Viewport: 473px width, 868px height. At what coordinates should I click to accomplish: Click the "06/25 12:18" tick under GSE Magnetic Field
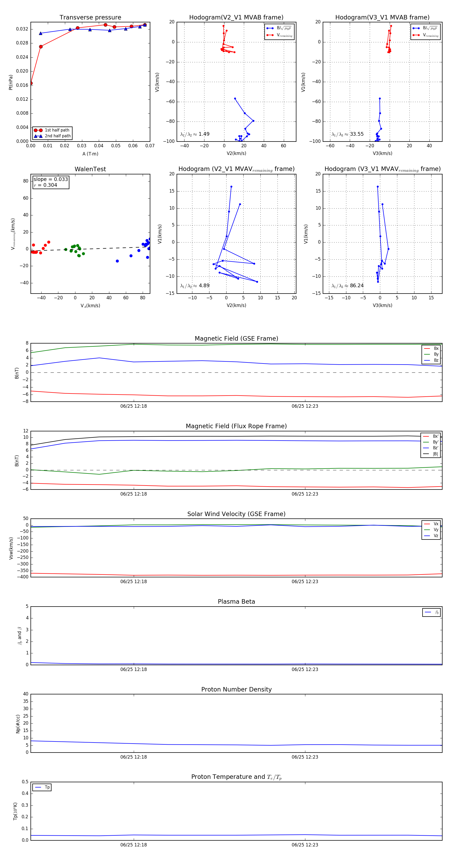pos(134,406)
